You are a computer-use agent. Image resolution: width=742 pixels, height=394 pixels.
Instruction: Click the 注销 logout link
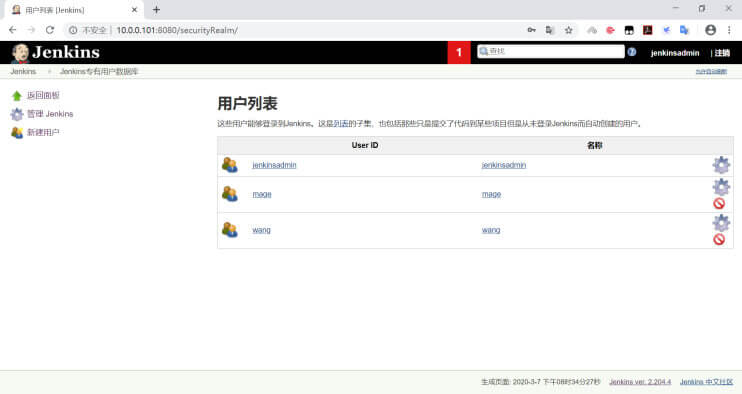click(722, 53)
